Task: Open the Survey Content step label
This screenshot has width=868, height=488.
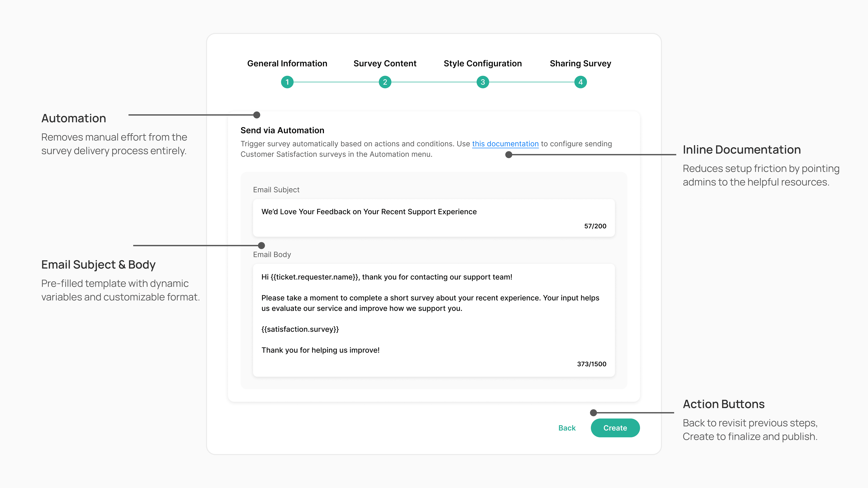Action: (385, 63)
